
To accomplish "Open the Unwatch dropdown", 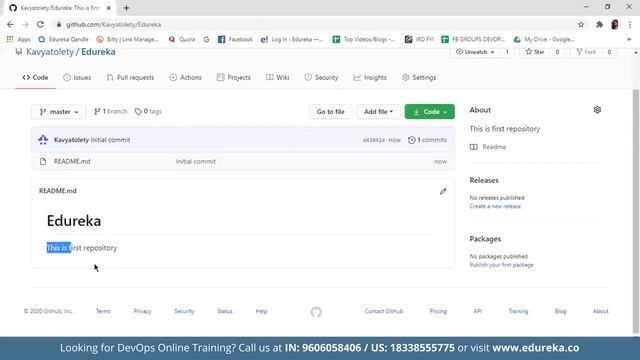I will [x=475, y=52].
